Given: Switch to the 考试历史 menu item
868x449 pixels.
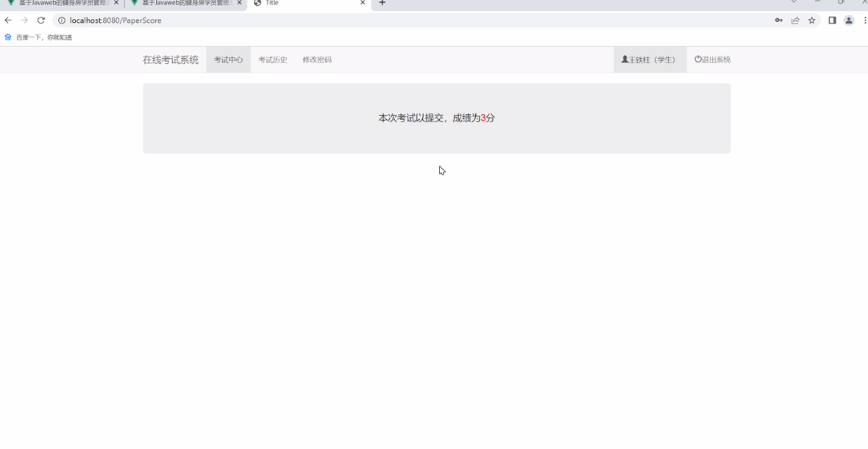Looking at the screenshot, I should coord(273,59).
